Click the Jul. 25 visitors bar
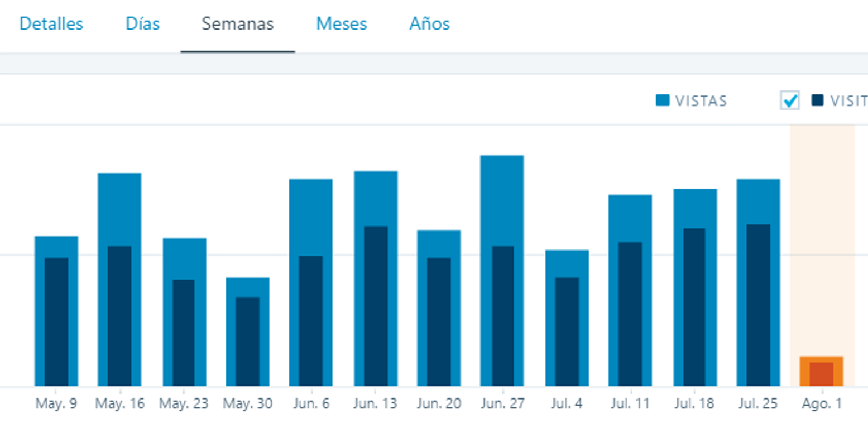Screen dimensions: 868x433 point(758,307)
